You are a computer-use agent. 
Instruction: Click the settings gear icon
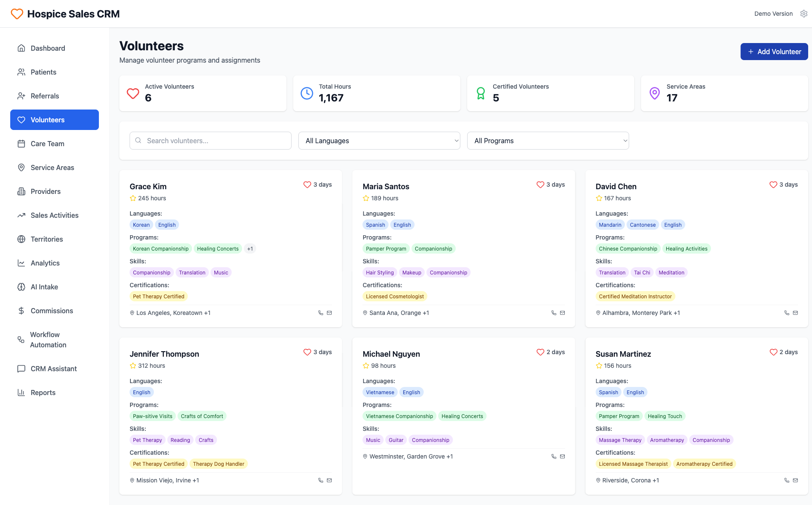click(803, 14)
